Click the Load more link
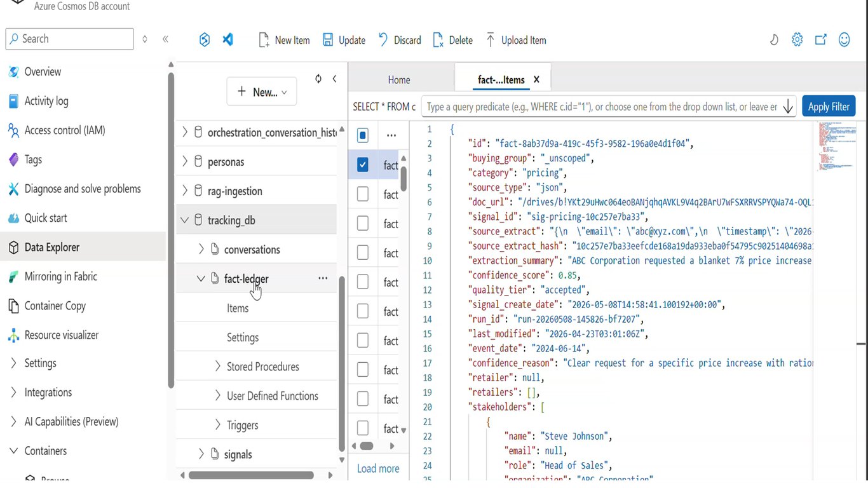 click(378, 468)
